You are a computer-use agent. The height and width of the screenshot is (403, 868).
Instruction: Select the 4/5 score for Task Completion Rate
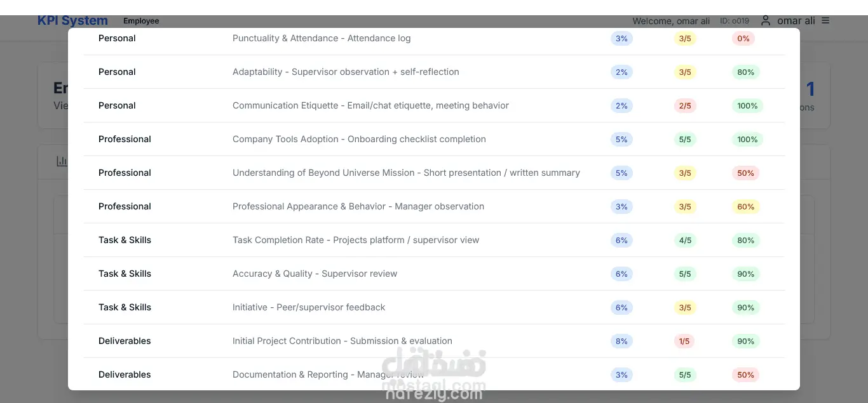685,241
